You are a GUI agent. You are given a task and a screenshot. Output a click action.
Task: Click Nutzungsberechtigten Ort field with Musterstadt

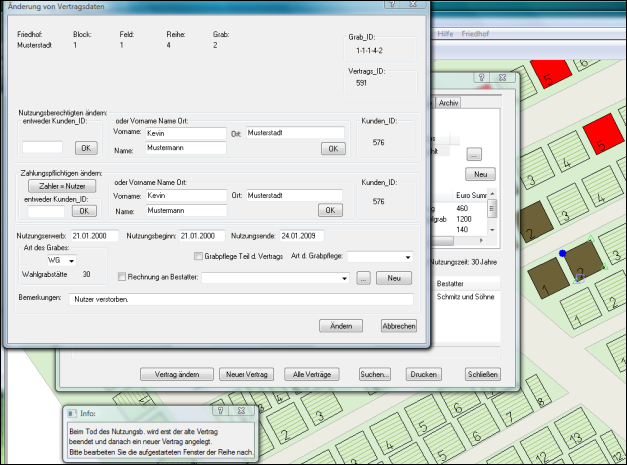pos(295,133)
